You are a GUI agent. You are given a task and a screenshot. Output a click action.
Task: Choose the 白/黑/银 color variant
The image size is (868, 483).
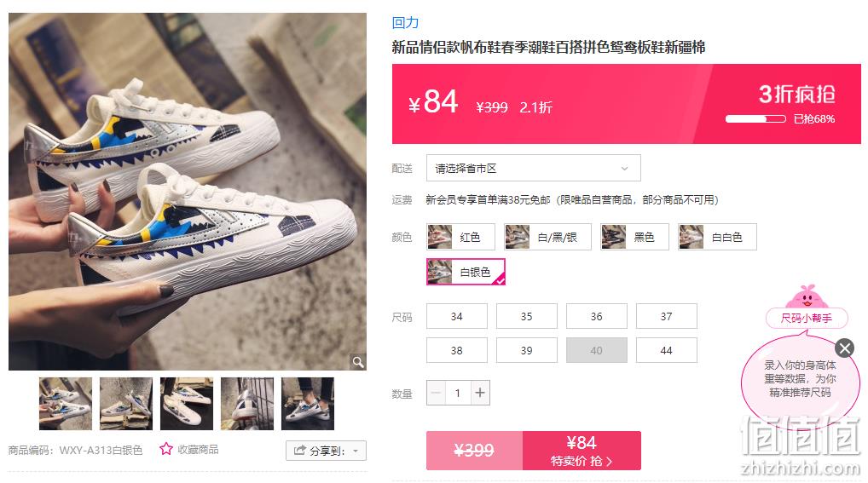pyautogui.click(x=547, y=237)
